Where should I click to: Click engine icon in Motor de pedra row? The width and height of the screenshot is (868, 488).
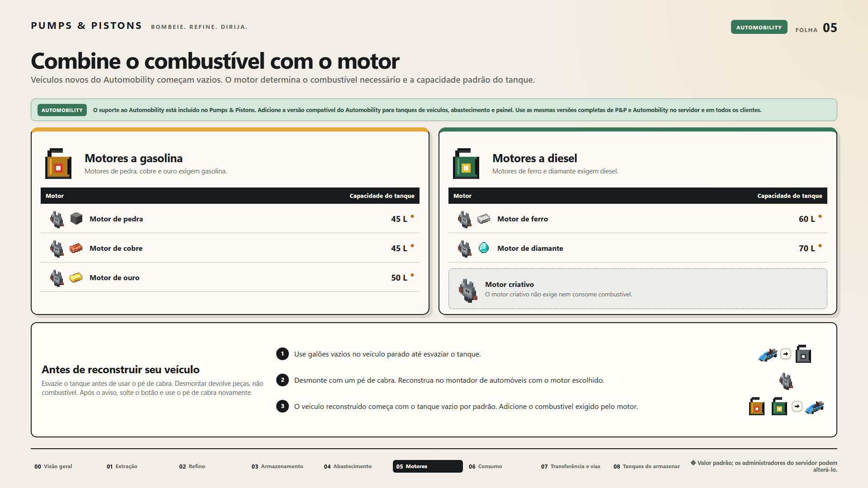point(57,219)
